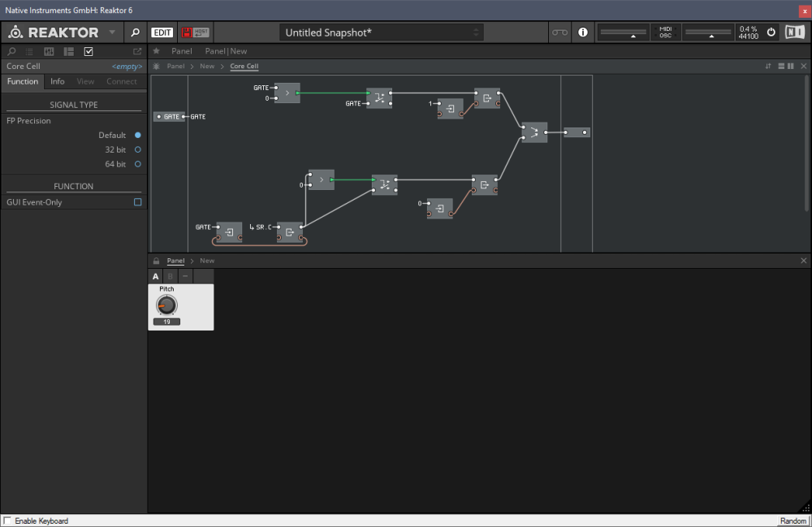Click the bug/debug icon in structure breadcrumb

click(x=157, y=67)
